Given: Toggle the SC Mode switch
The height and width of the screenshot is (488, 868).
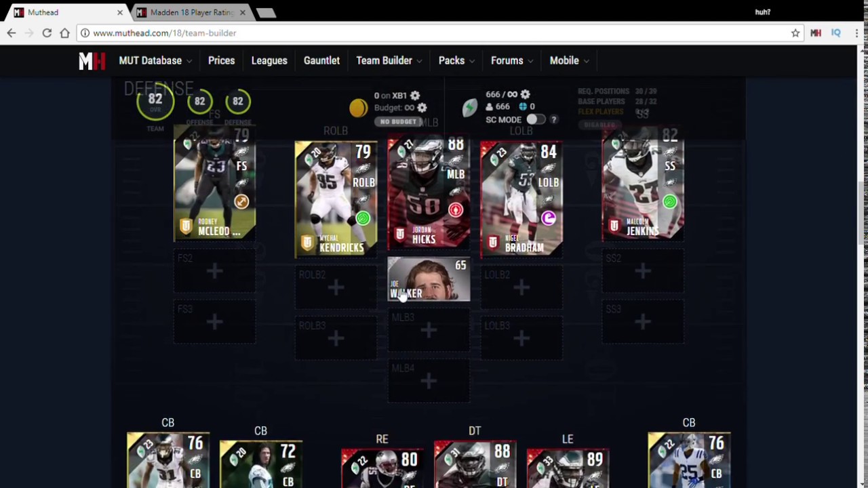Looking at the screenshot, I should click(x=536, y=119).
